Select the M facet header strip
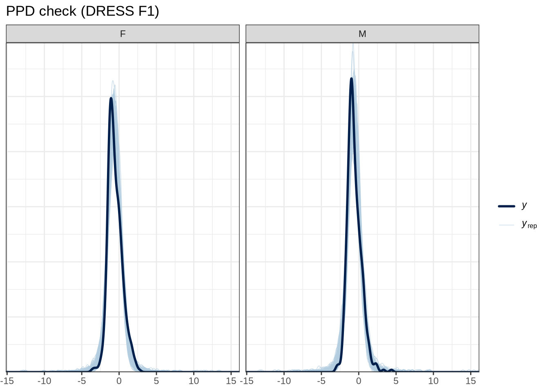 pyautogui.click(x=362, y=34)
